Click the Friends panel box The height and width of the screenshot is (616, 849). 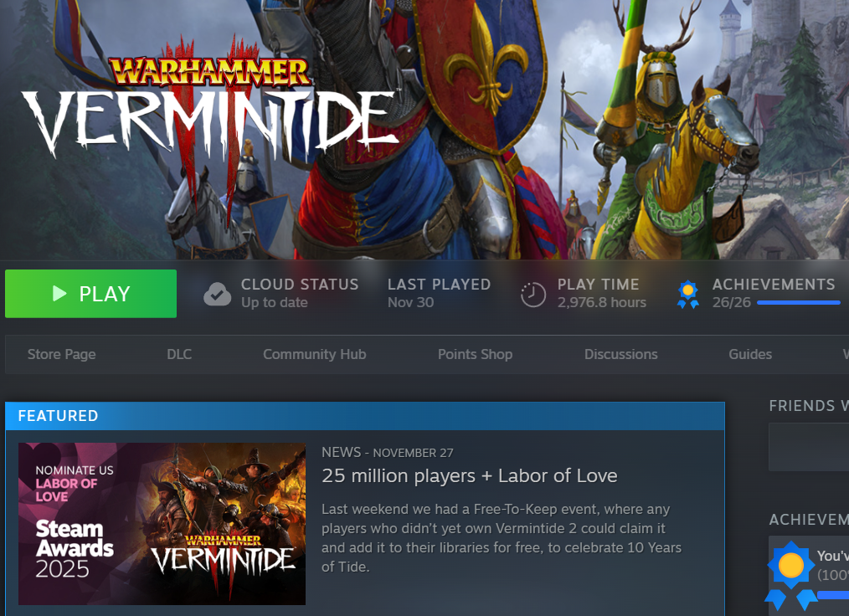click(809, 447)
